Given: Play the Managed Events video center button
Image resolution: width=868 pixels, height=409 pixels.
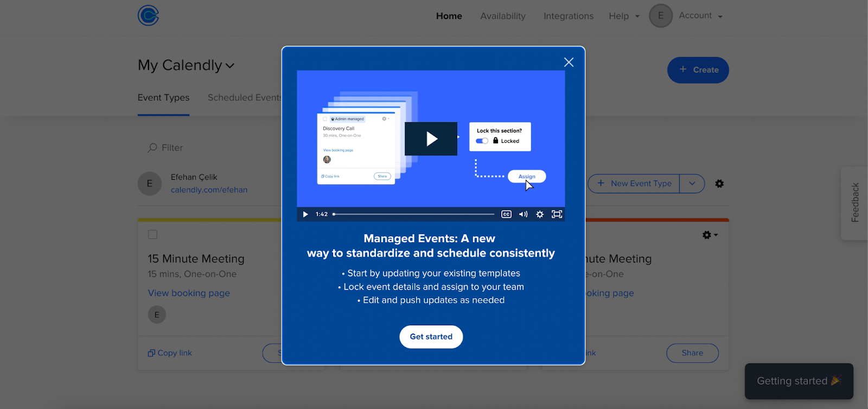Looking at the screenshot, I should [431, 139].
